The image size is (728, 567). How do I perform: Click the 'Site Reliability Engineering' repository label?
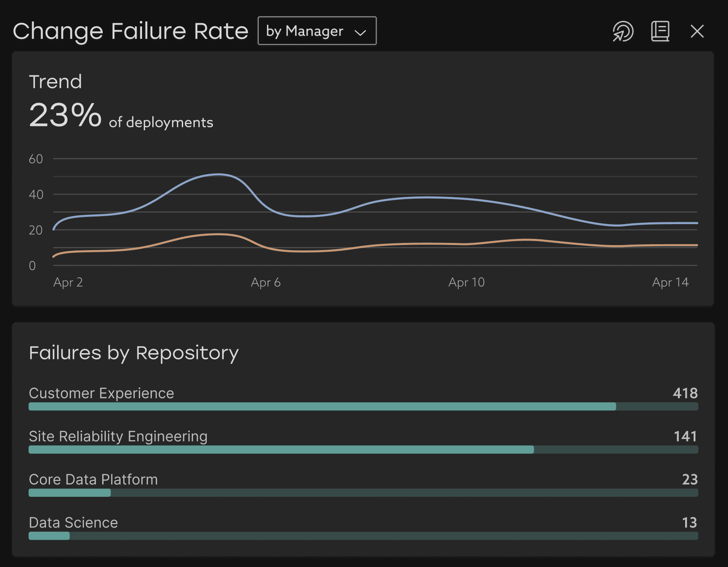tap(118, 436)
